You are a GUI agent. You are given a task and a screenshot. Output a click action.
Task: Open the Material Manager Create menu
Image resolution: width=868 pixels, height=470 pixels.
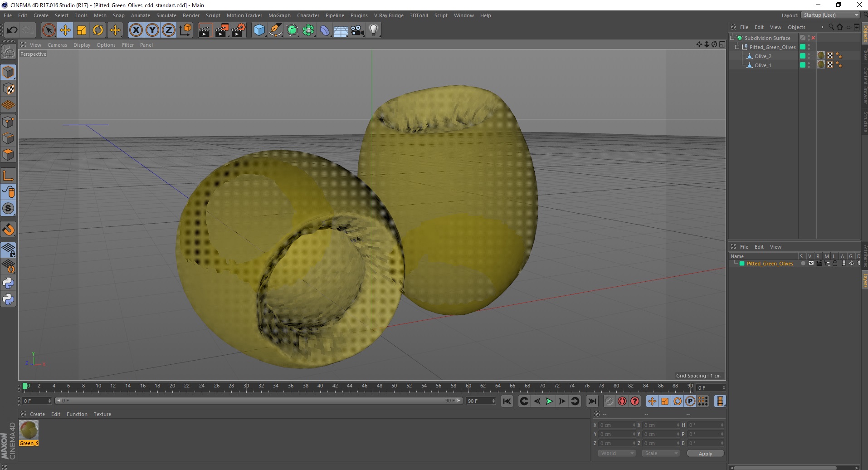[37, 414]
